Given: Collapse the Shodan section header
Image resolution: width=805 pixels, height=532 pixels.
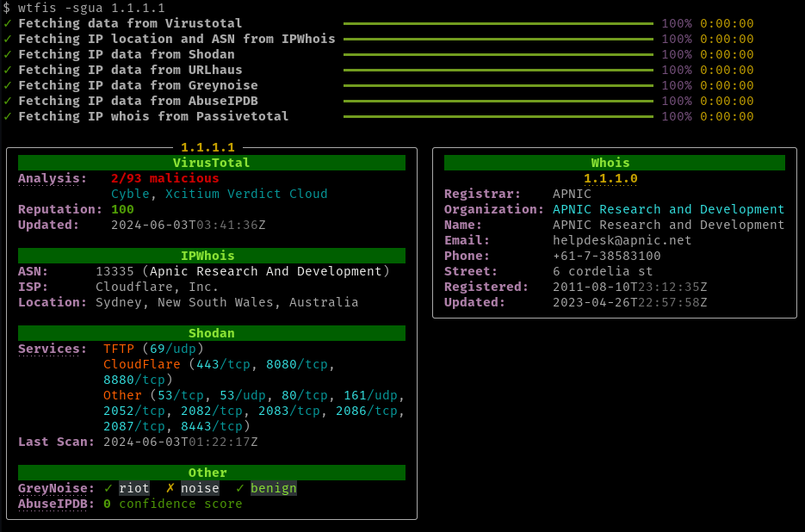Looking at the screenshot, I should [x=211, y=333].
